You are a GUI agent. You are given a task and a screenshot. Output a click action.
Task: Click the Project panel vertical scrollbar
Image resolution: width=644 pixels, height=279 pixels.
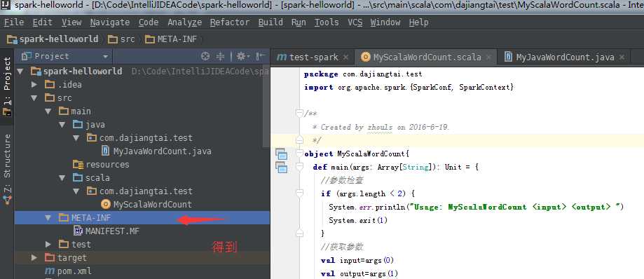pos(266,107)
